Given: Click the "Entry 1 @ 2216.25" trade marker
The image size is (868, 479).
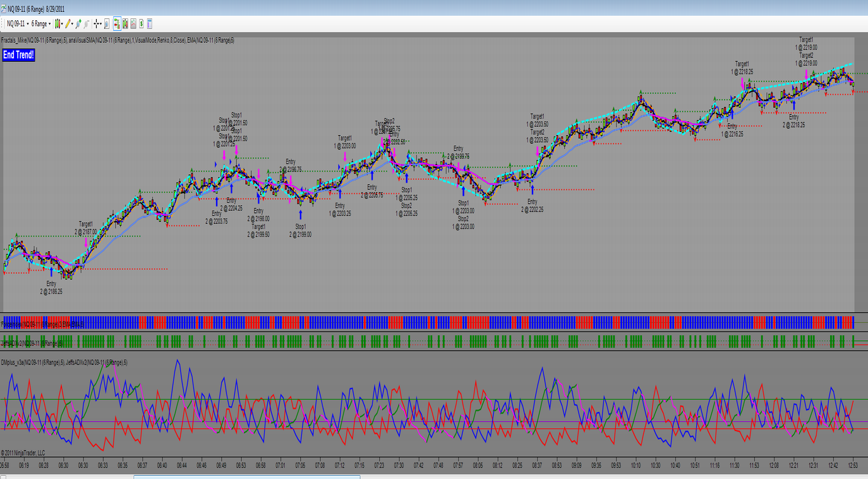Looking at the screenshot, I should (732, 131).
